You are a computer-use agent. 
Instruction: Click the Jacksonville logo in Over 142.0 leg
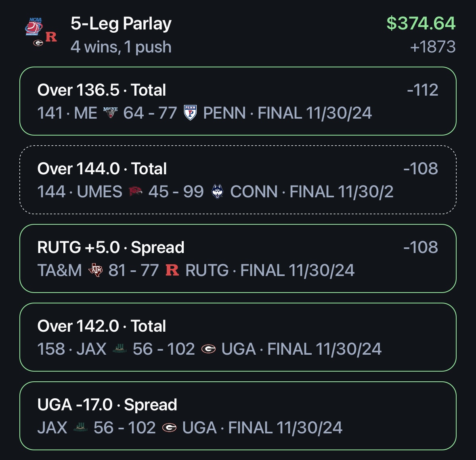(x=120, y=348)
